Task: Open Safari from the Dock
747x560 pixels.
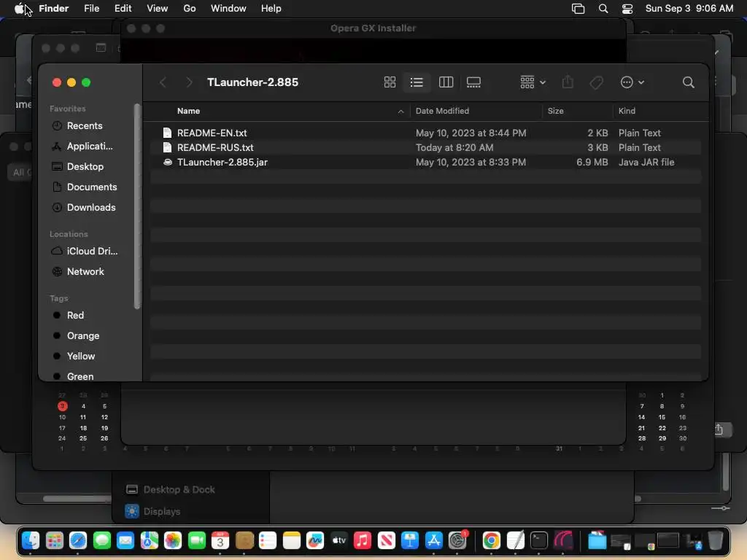Action: (78, 540)
